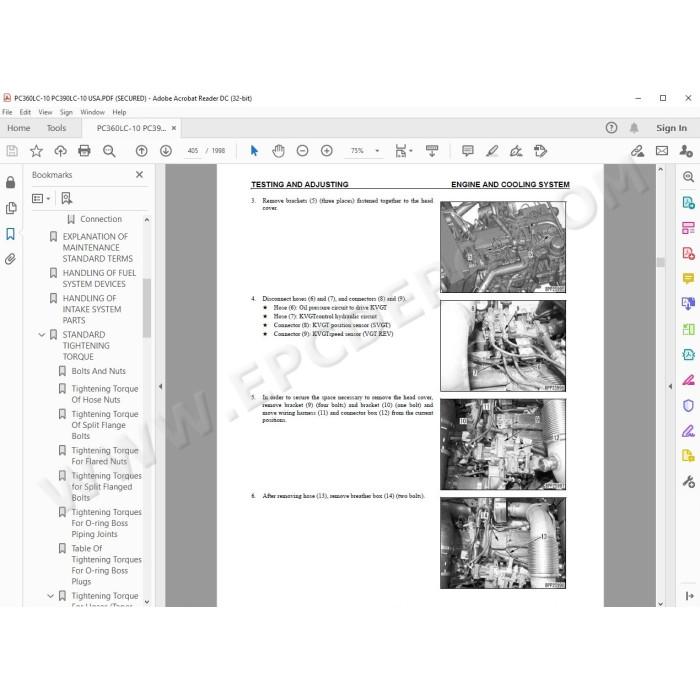Select the arrow Selection tool

[x=254, y=151]
